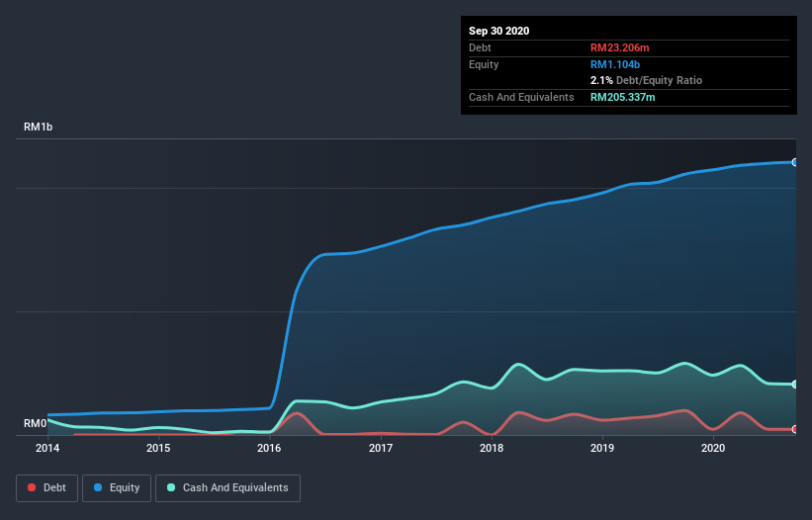Click the Cash And Equivalents tooltip label
This screenshot has width=812, height=520.
pyautogui.click(x=521, y=97)
